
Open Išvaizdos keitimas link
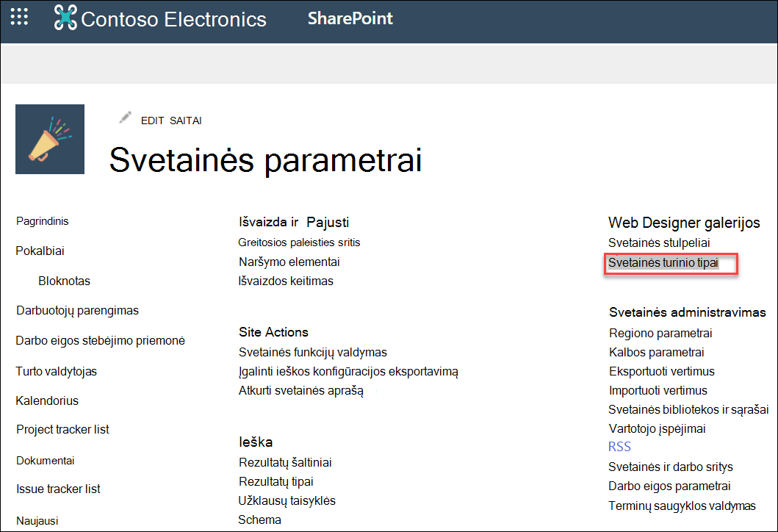tap(286, 281)
